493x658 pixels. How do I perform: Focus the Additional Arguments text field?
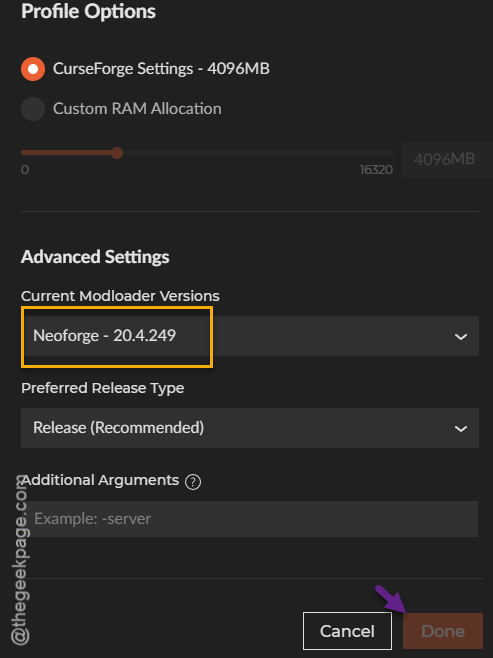click(250, 519)
